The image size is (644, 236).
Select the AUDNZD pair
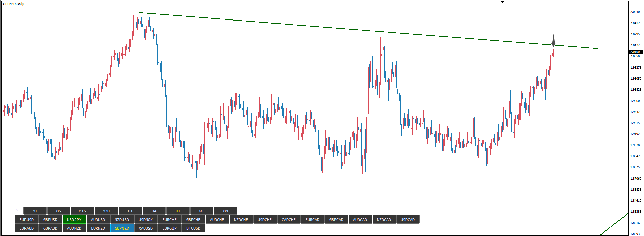coord(75,228)
